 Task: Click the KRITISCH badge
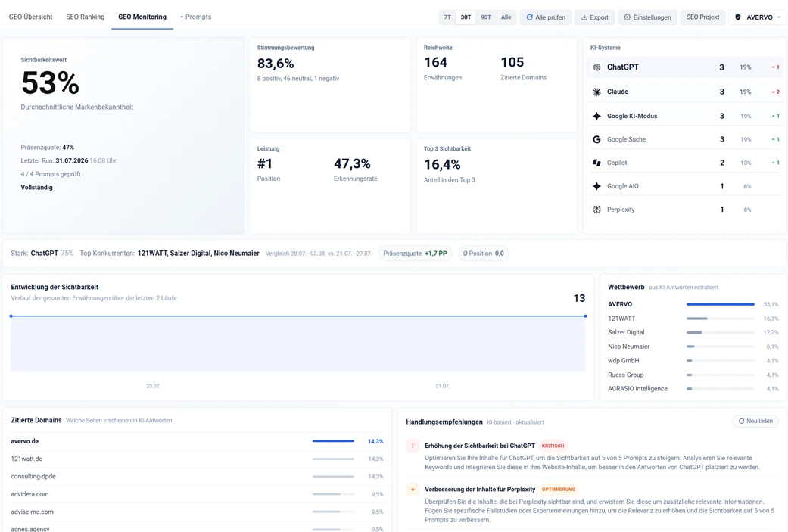553,446
